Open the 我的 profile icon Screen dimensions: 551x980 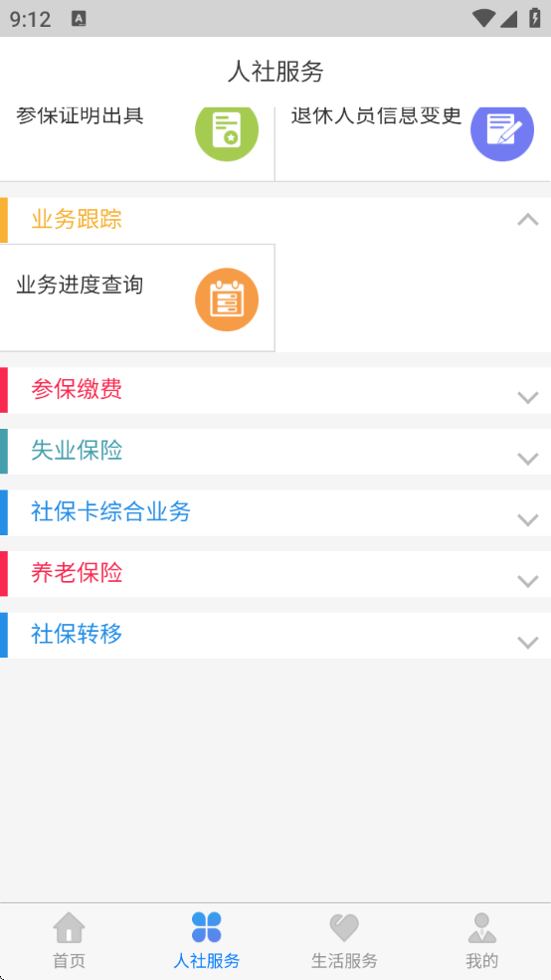tap(481, 927)
